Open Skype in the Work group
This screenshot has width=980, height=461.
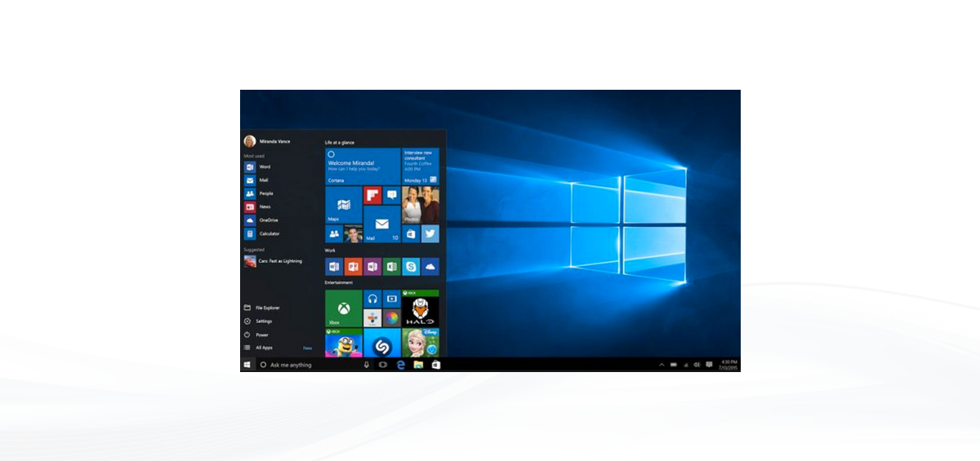(411, 267)
